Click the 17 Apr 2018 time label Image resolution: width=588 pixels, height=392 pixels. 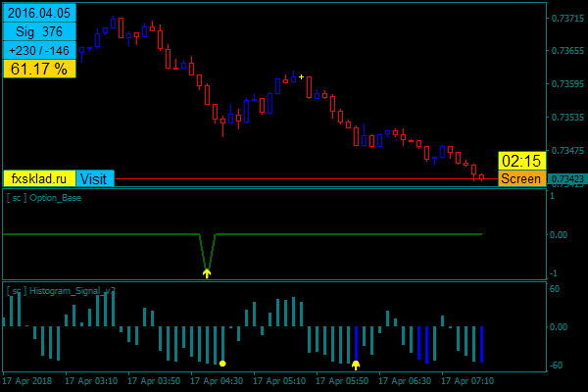[x=27, y=381]
